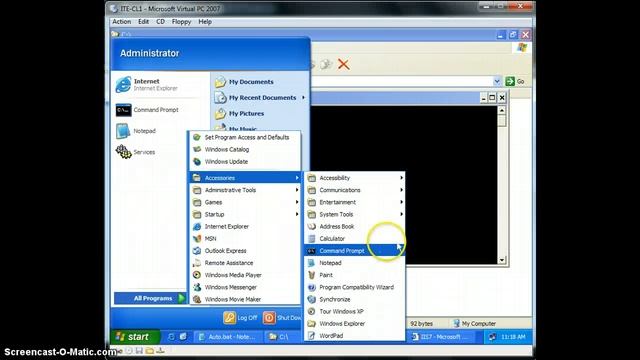Open the Floppy menu
640x360 pixels.
tap(181, 22)
